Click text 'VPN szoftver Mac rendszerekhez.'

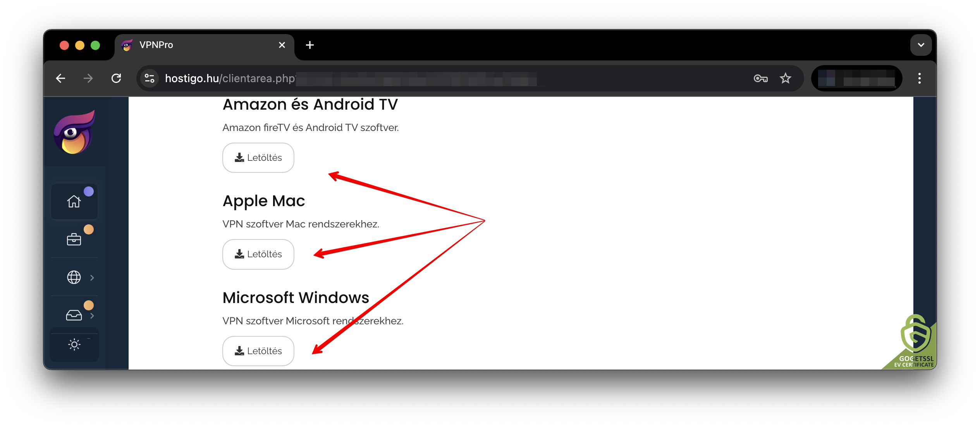click(301, 224)
